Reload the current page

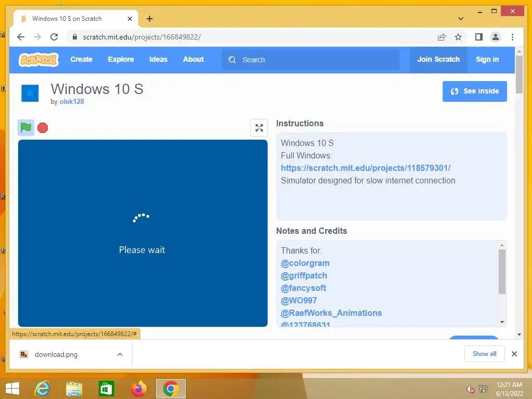(x=54, y=37)
